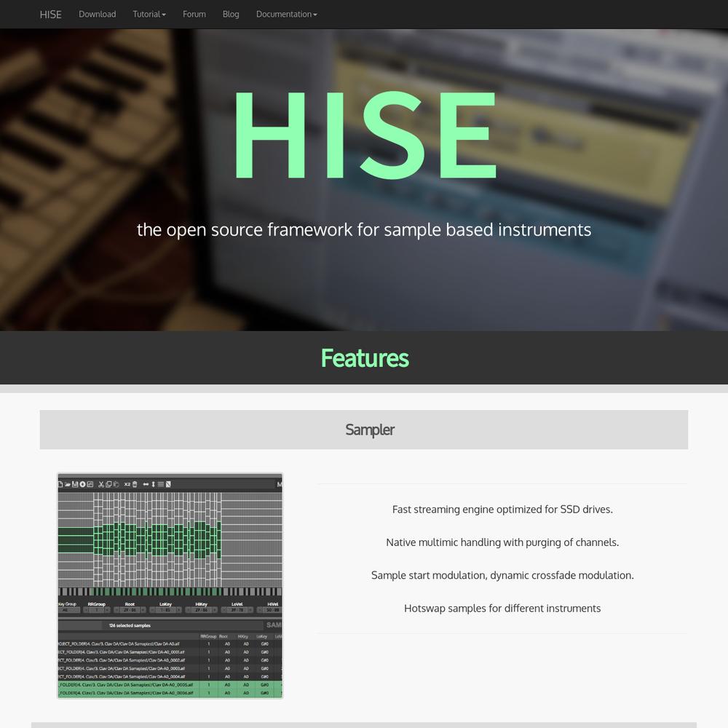Screen dimensions: 728x728
Task: Open the Blog link
Action: click(231, 15)
